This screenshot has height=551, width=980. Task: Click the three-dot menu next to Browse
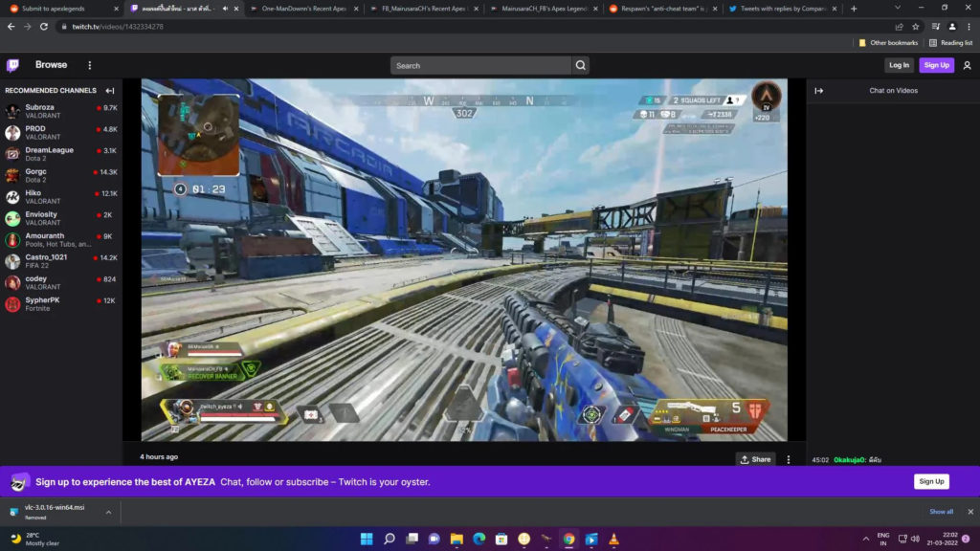point(91,64)
